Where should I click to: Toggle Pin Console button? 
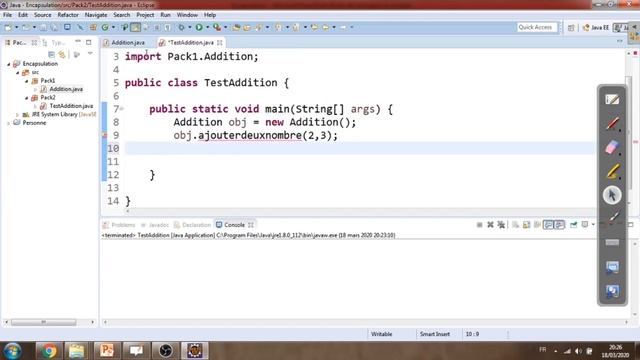(x=573, y=225)
